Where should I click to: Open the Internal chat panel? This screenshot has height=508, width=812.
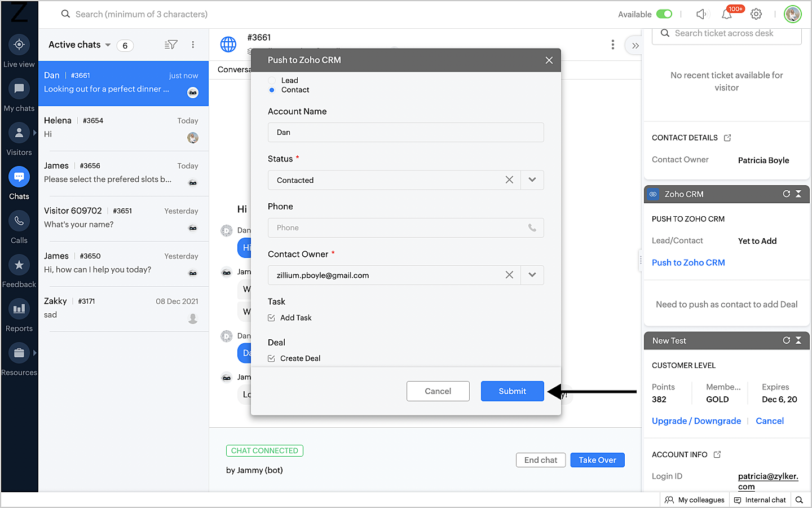click(x=760, y=500)
